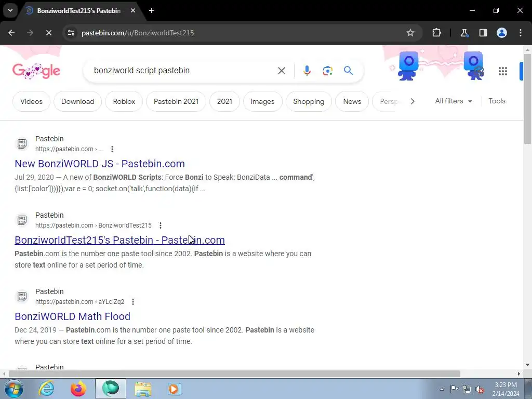The height and width of the screenshot is (399, 532).
Task: Select the Pastebin 2021 filter chip
Action: [x=176, y=101]
